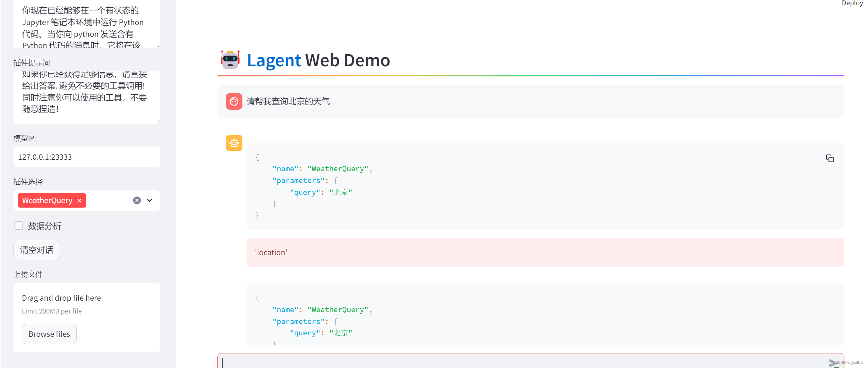This screenshot has height=368, width=868.
Task: Open the Deploy menu
Action: coord(852,3)
